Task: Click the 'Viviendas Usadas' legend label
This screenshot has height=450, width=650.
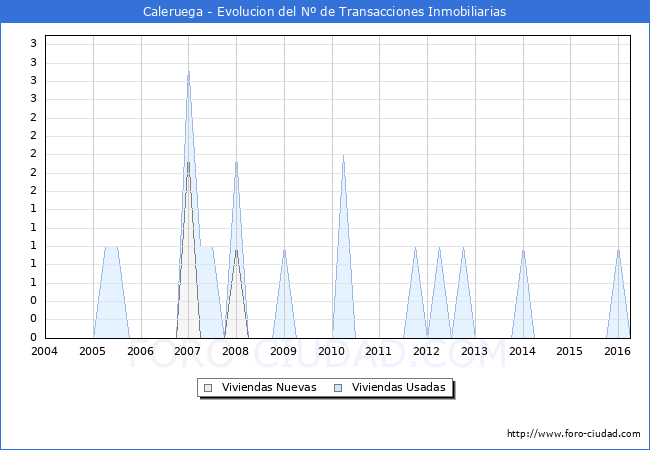Action: point(399,387)
